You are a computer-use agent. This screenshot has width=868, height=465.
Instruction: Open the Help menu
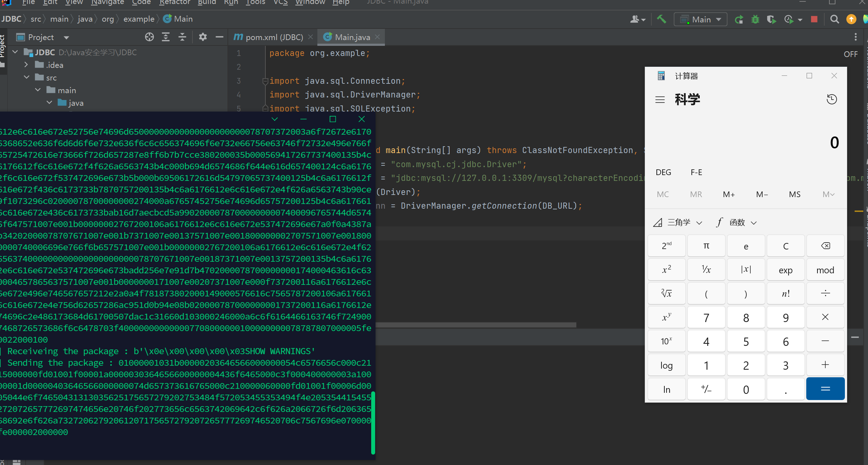(340, 3)
